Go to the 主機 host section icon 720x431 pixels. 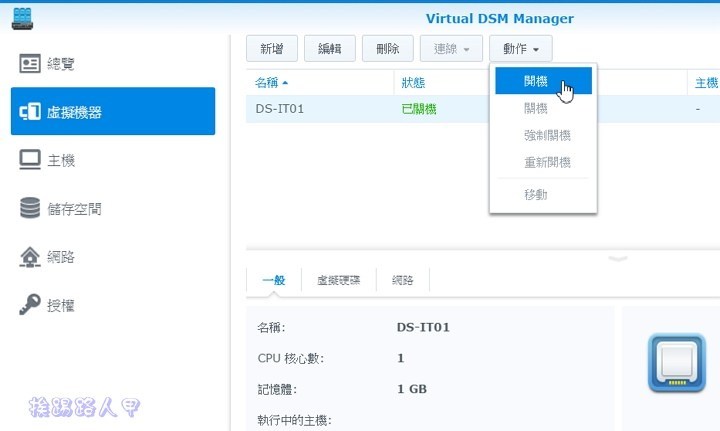(30, 160)
